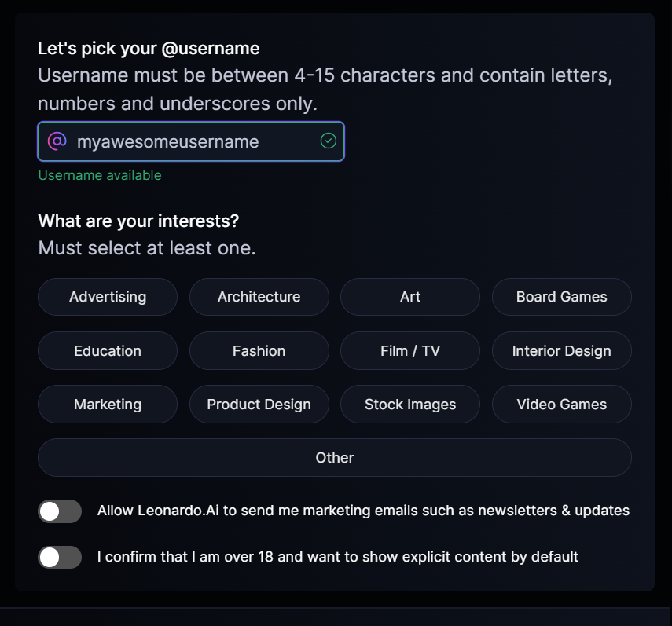
Task: Click the green checkmark availability icon
Action: pyautogui.click(x=329, y=141)
